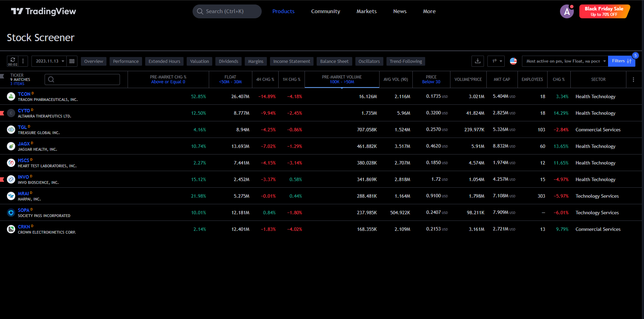
Task: Sort by Price column header
Action: pyautogui.click(x=431, y=79)
